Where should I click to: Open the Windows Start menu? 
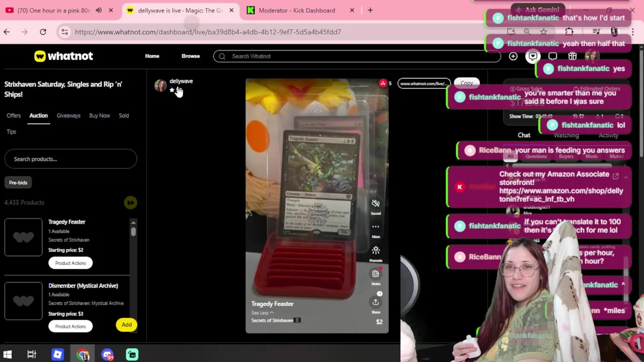point(8,354)
